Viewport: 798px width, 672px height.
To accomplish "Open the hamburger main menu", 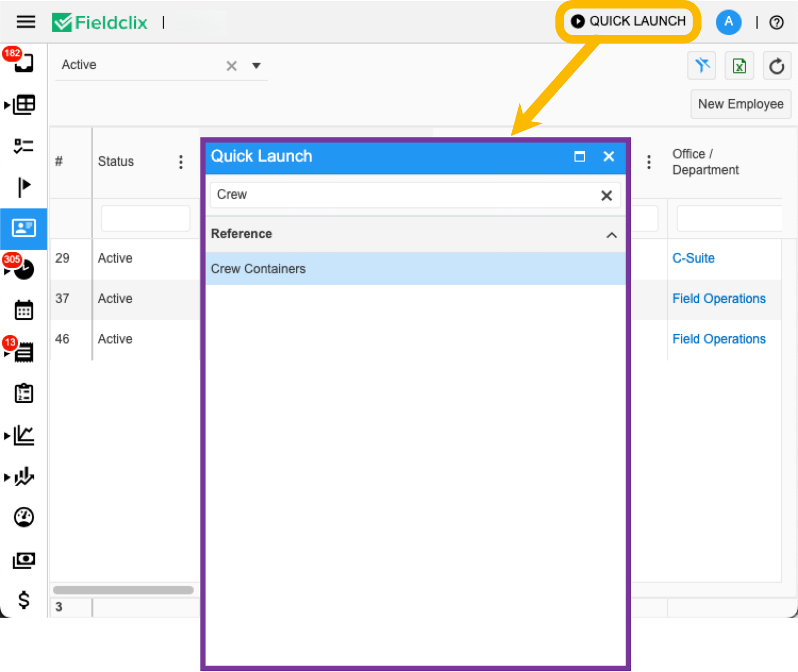I will (x=26, y=22).
